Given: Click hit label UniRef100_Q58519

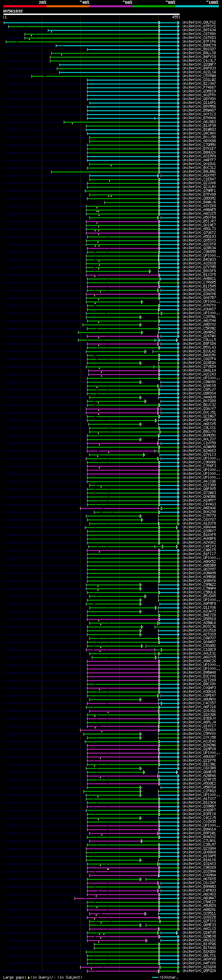Looking at the screenshot, I should 199,619.
